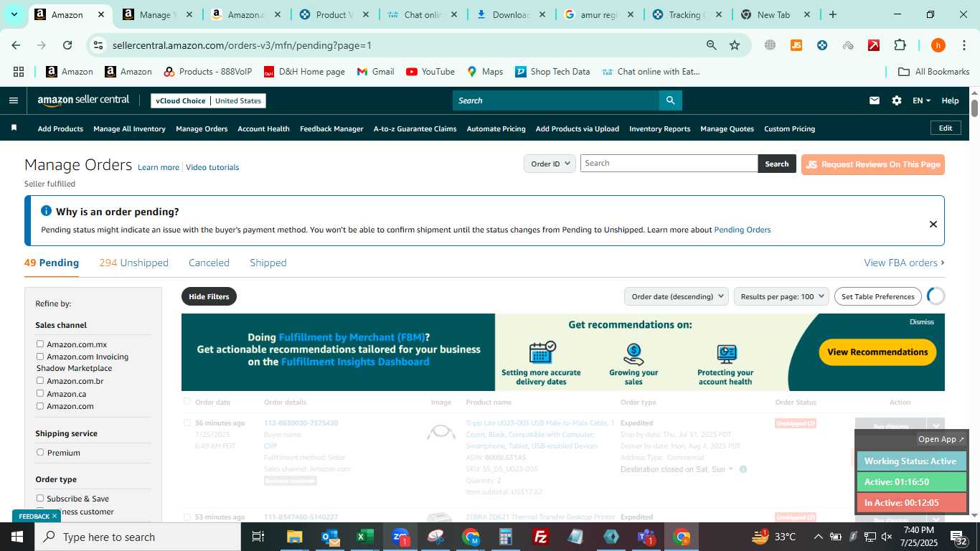Click the search magnifier button in header
This screenshot has width=980, height=551.
pos(670,100)
